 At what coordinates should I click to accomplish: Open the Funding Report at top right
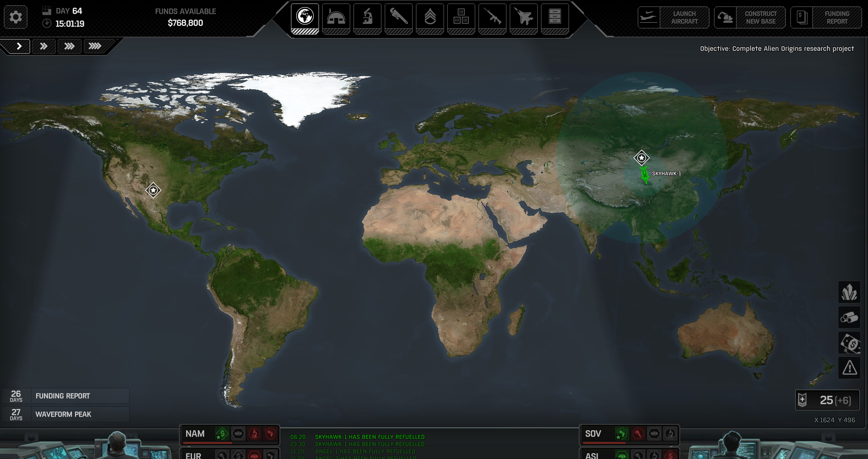(x=826, y=17)
